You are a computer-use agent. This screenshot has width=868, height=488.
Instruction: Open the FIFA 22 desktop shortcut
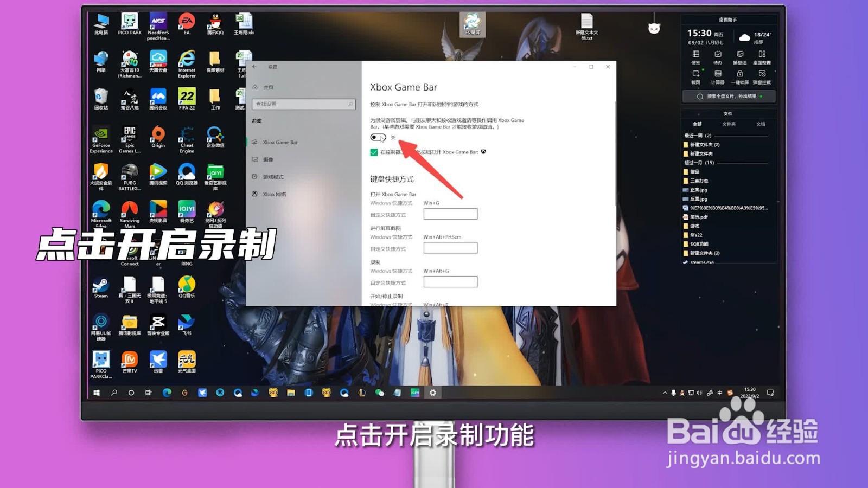187,99
